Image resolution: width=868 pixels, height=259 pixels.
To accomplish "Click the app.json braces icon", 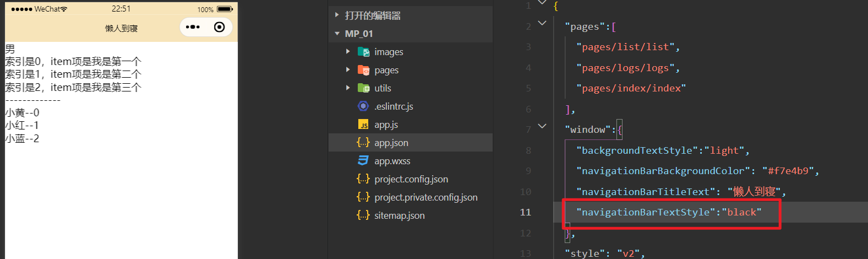I will (x=363, y=143).
